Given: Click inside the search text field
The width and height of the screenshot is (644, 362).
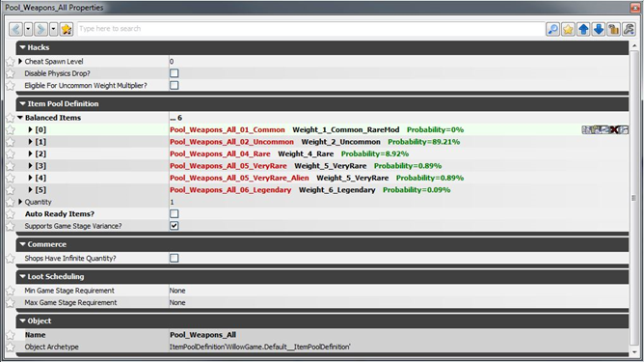Looking at the screenshot, I should tap(310, 29).
